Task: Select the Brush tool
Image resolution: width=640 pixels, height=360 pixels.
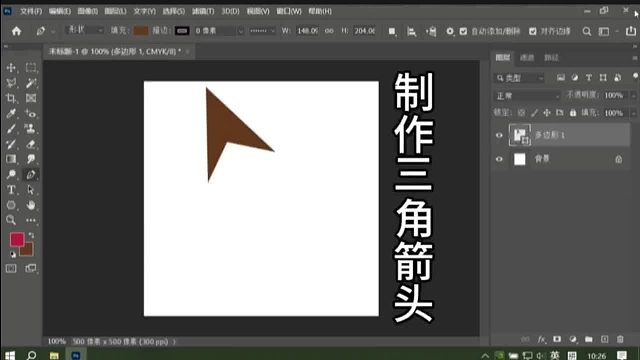Action: pyautogui.click(x=11, y=129)
